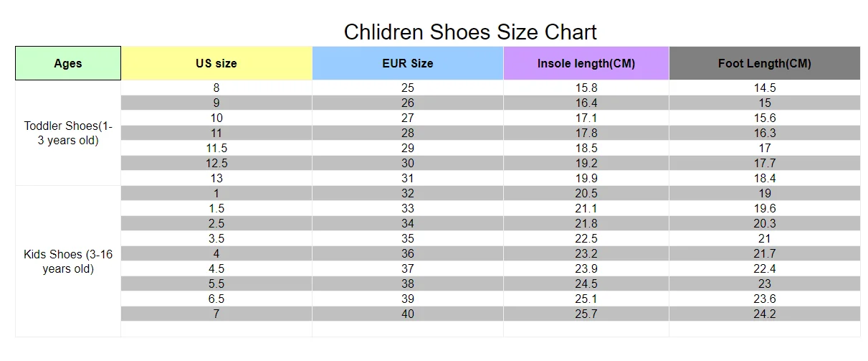The height and width of the screenshot is (361, 868).
Task: Click the gray Foot Length(CM) header
Action: (765, 63)
